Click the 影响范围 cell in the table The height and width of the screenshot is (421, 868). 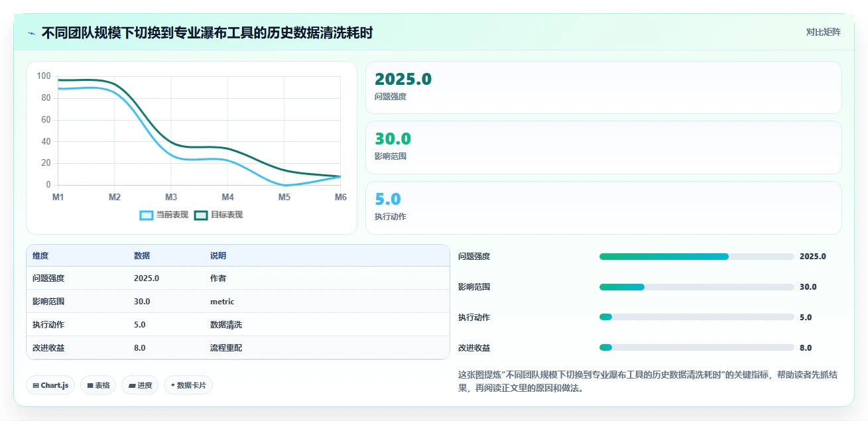point(48,302)
